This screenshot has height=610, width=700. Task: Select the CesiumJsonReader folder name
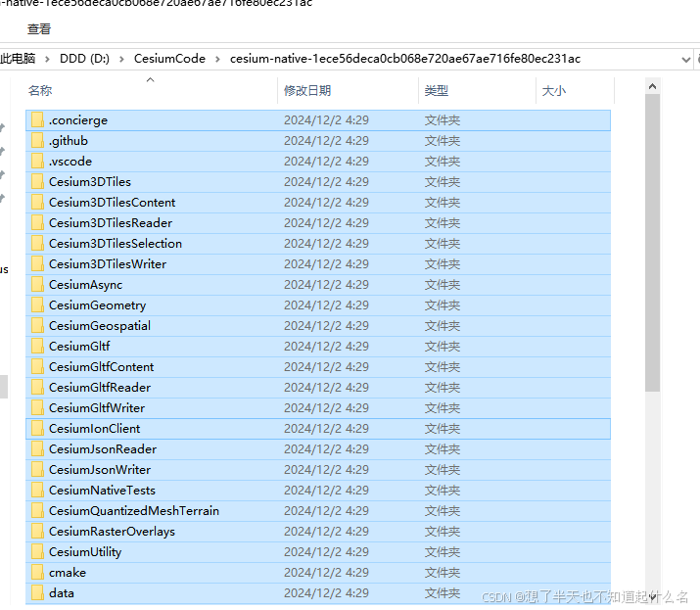103,448
